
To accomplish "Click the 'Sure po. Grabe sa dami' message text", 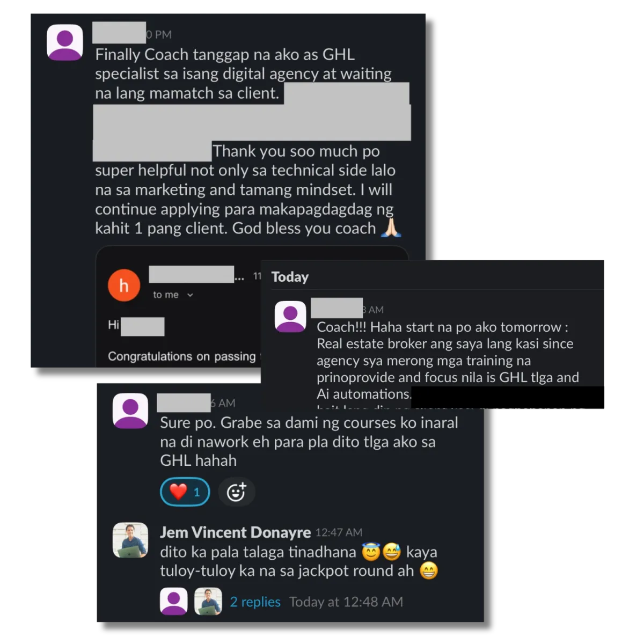I will point(309,441).
